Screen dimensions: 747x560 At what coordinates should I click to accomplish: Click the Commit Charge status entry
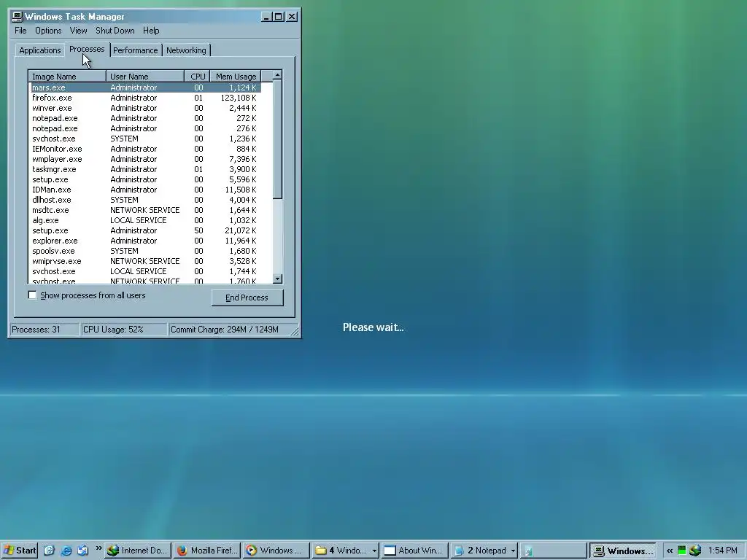230,330
